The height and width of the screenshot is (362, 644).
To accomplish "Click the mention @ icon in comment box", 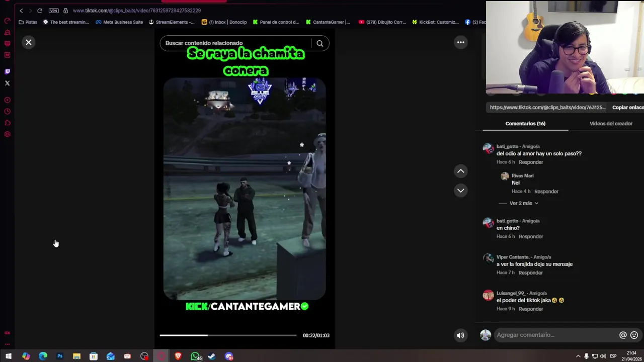I will tap(623, 335).
